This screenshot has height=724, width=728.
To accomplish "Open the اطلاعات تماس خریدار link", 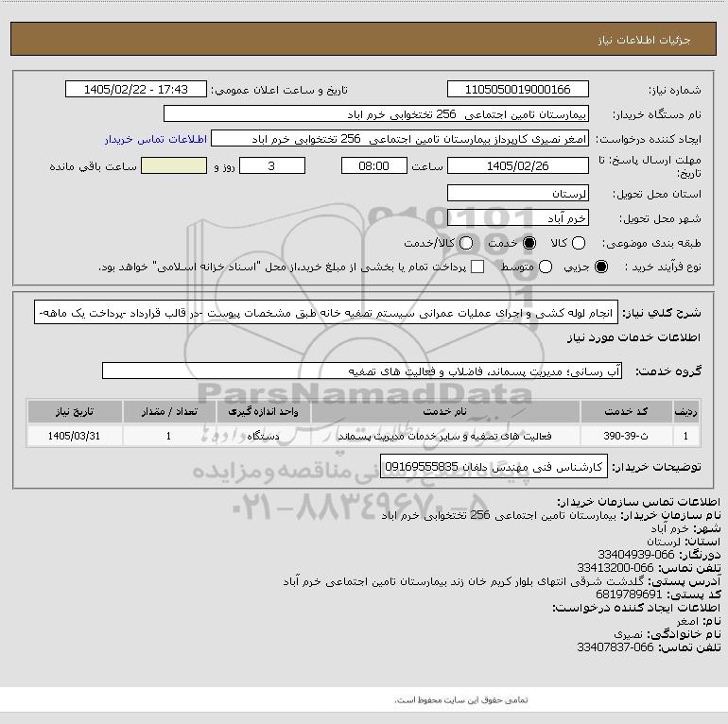I will point(156,139).
